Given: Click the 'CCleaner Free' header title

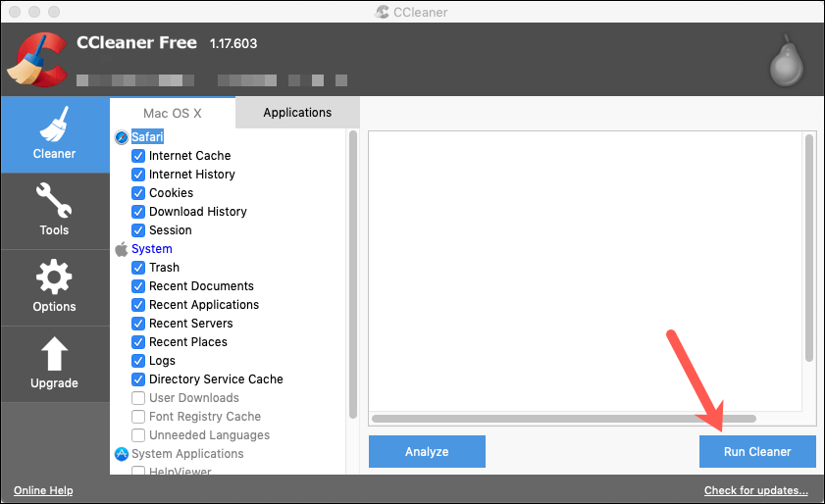Looking at the screenshot, I should pyautogui.click(x=136, y=42).
